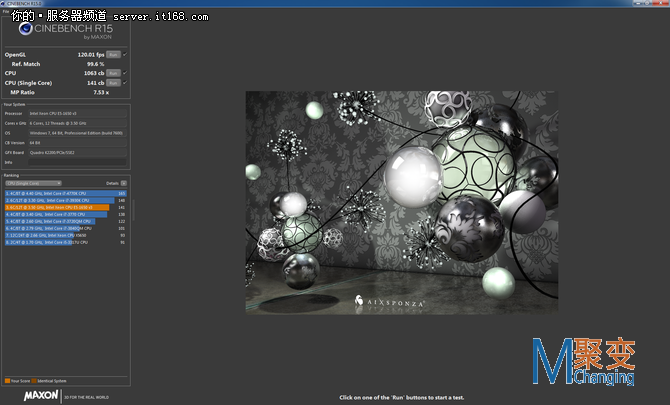
Task: Run the CPU multi-core test
Action: click(x=113, y=73)
